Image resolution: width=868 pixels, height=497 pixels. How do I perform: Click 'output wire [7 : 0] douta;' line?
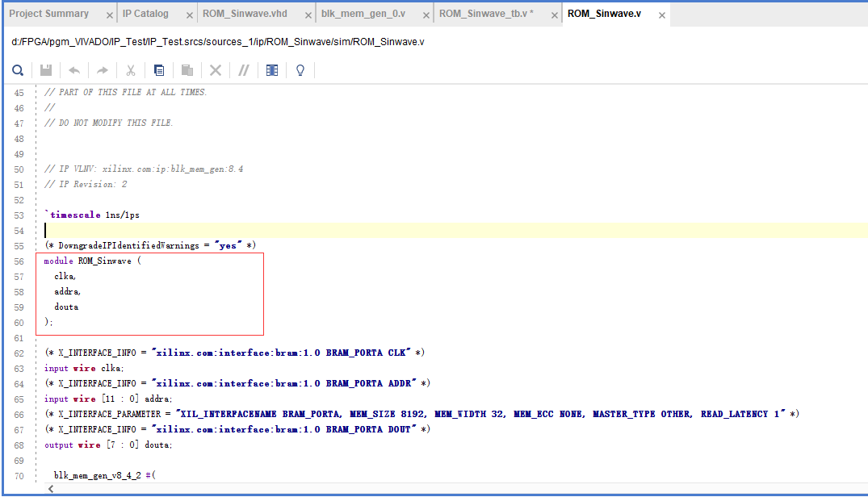108,445
